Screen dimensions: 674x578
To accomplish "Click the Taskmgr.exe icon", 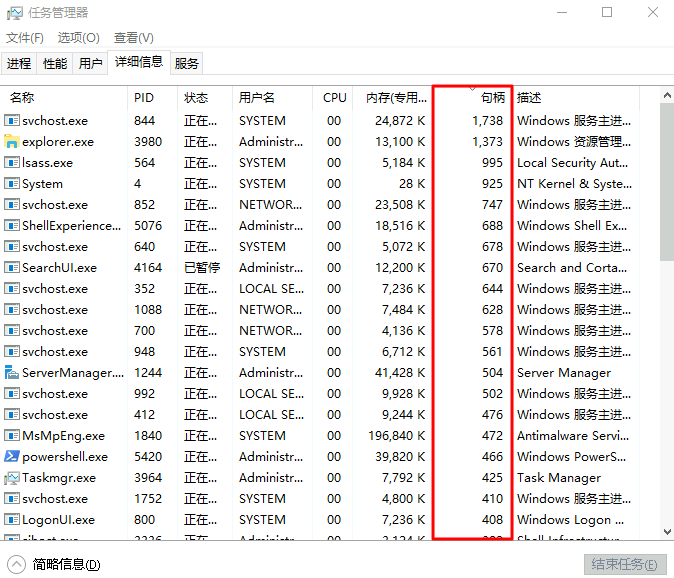I will 12,477.
